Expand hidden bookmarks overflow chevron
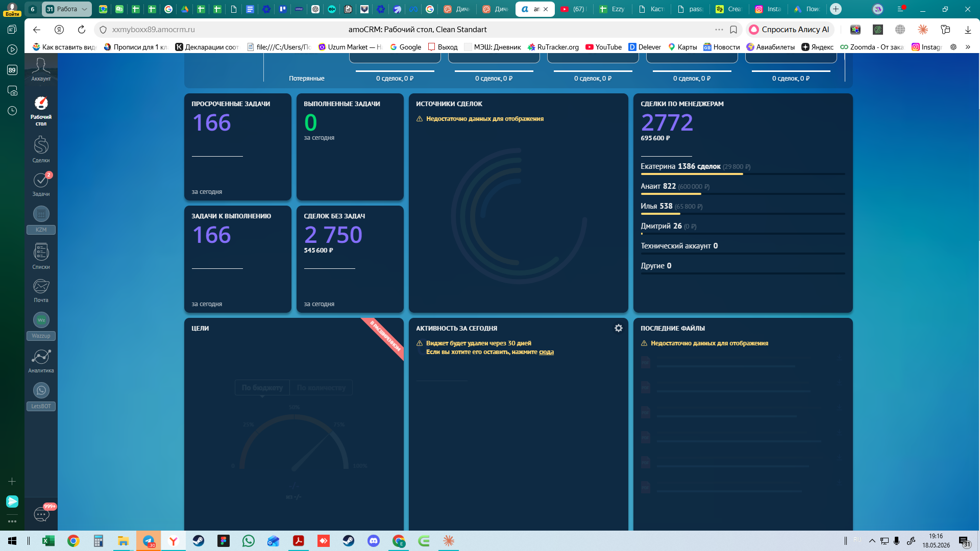980x551 pixels. (968, 47)
